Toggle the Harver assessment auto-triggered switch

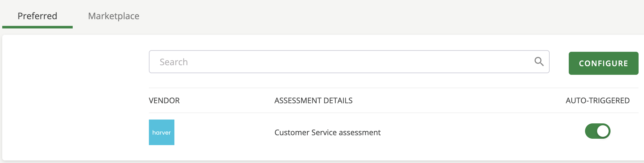point(597,131)
